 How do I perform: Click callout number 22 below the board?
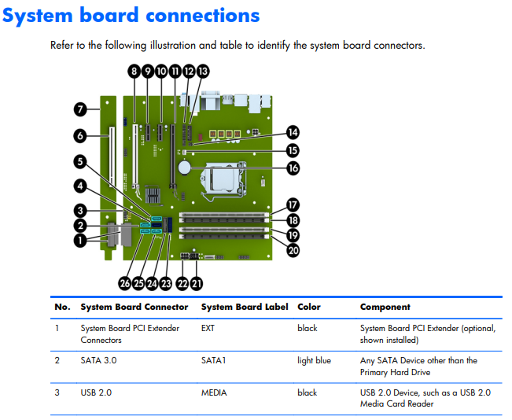coord(182,283)
